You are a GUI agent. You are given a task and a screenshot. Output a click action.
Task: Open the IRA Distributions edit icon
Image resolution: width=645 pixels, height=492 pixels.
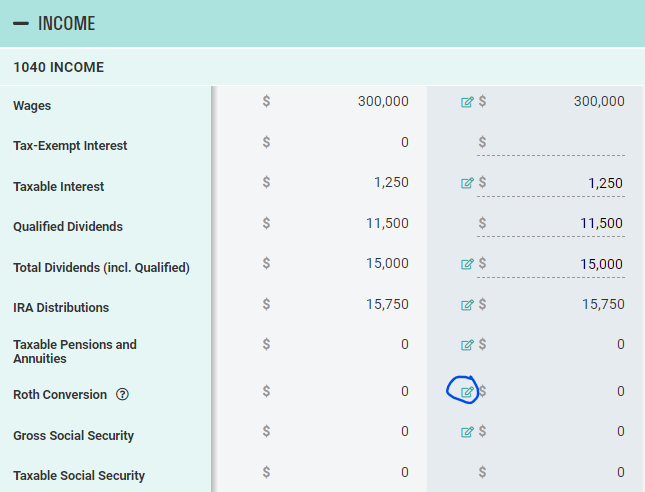click(467, 305)
